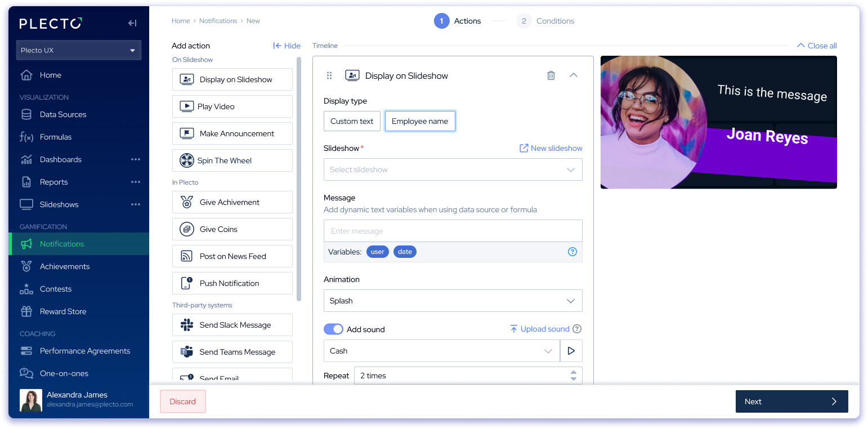Select Custom text display type
Viewport: 868px width, 429px height.
tap(352, 121)
